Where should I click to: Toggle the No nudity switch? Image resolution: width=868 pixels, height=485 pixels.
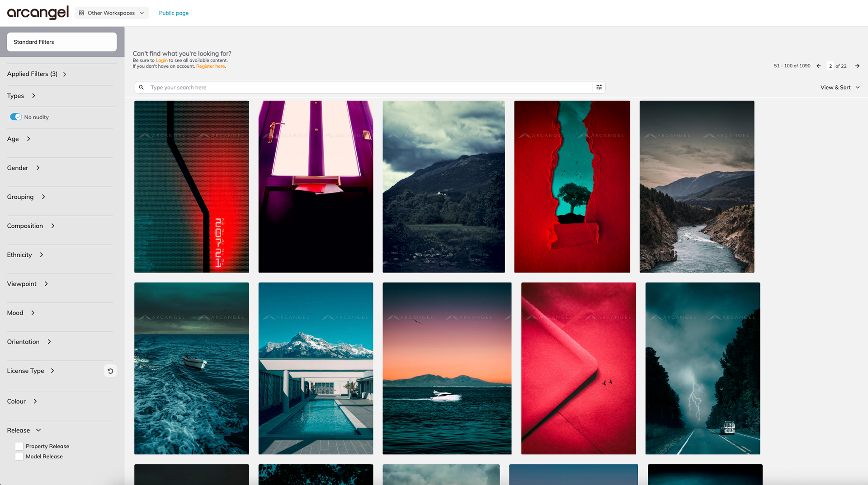[x=16, y=117]
